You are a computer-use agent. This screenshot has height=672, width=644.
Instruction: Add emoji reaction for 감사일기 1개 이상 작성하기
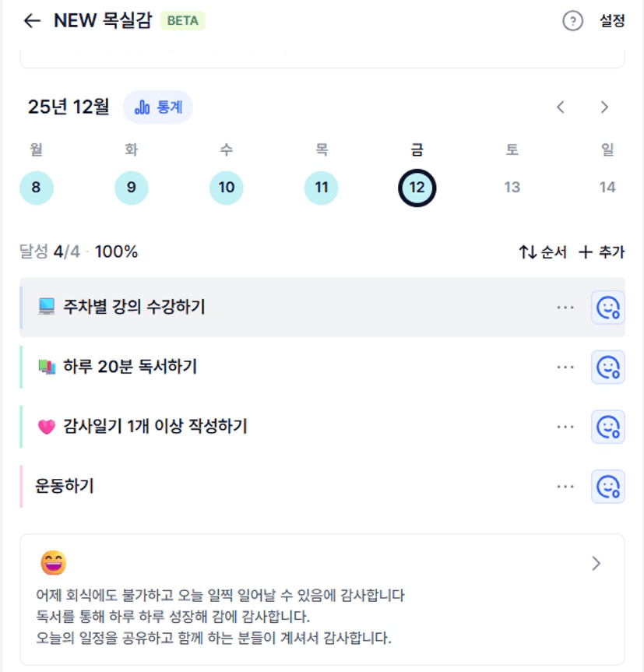pyautogui.click(x=607, y=427)
